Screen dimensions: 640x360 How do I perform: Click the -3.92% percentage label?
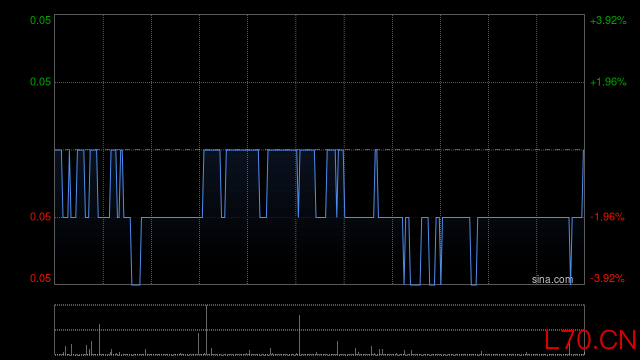tap(607, 278)
